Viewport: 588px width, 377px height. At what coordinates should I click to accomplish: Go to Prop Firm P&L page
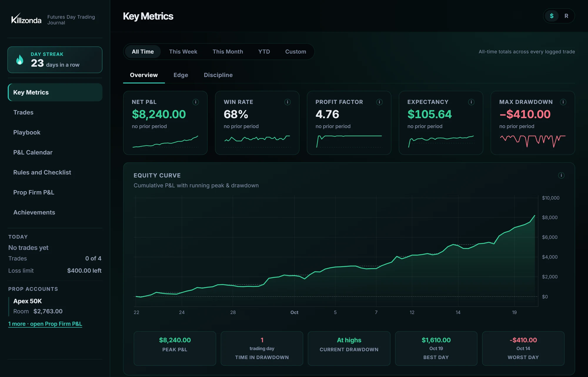pos(55,192)
